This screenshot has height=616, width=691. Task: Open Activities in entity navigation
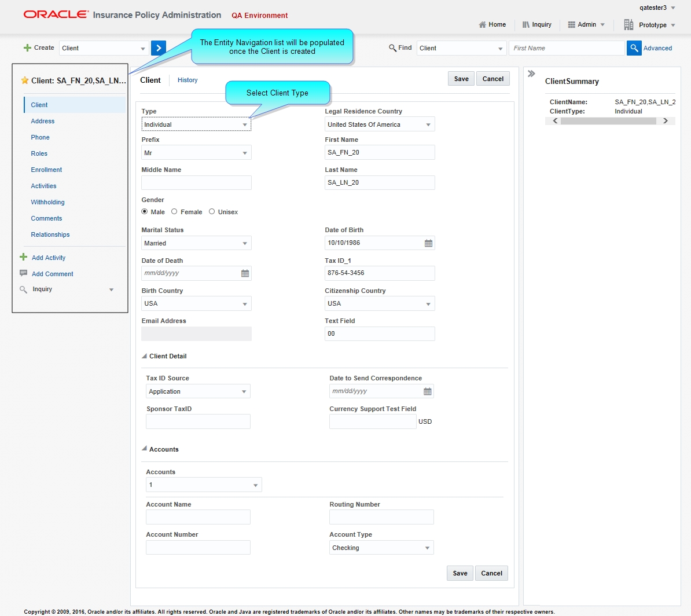tap(43, 186)
